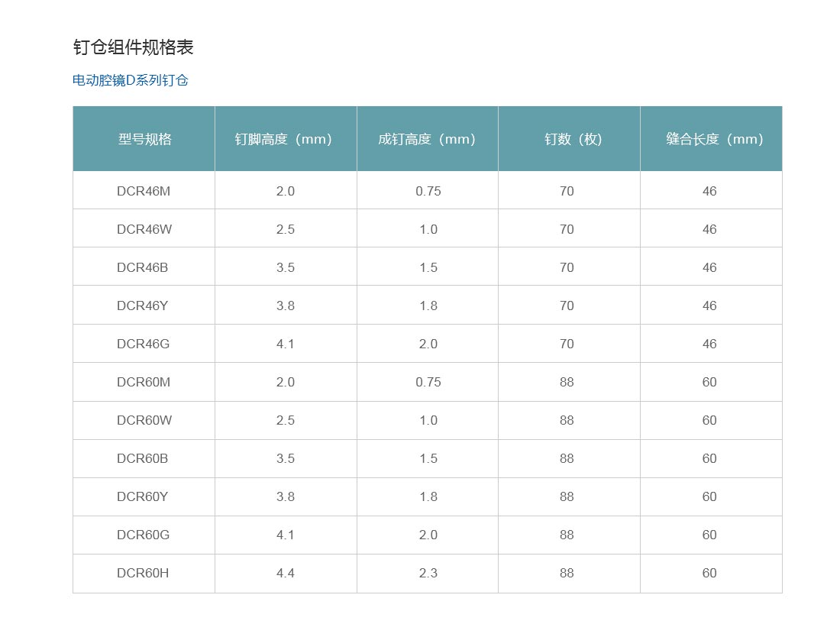Screen dimensions: 840x624
Task: Select the DCR46M model cell
Action: (144, 191)
